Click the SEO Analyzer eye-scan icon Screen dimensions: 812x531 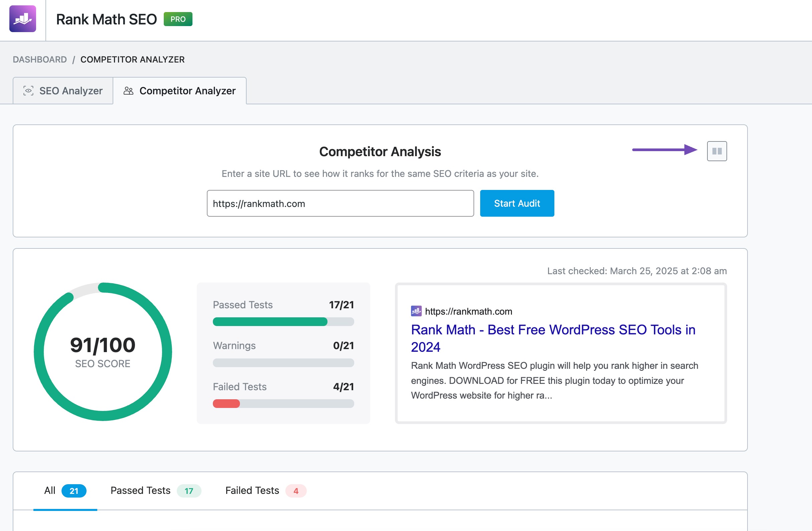pos(28,91)
